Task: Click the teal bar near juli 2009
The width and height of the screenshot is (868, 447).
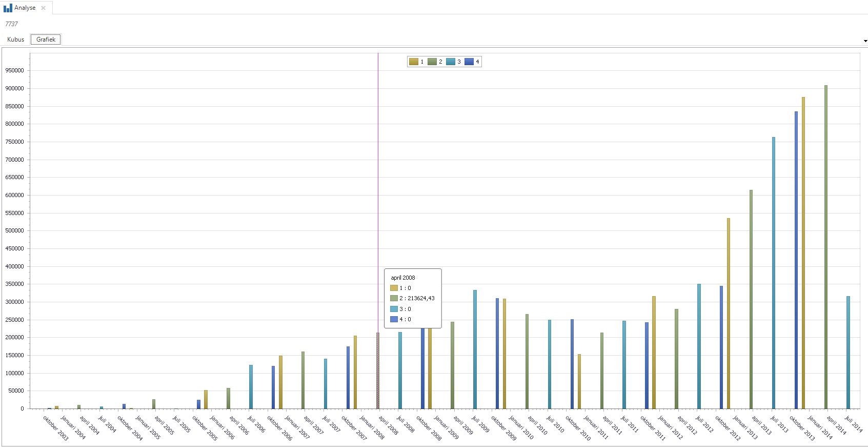Action: [475, 349]
